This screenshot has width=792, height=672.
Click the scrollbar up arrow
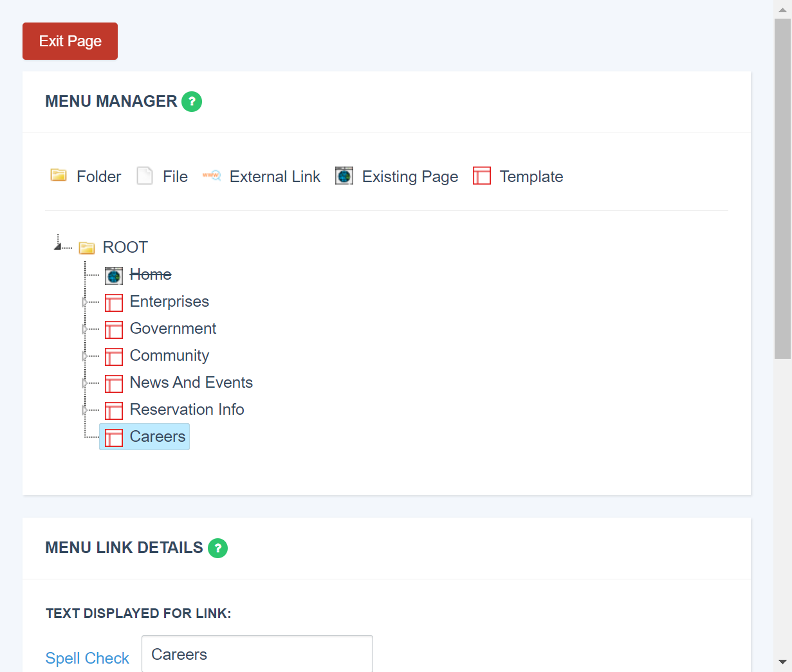point(782,9)
